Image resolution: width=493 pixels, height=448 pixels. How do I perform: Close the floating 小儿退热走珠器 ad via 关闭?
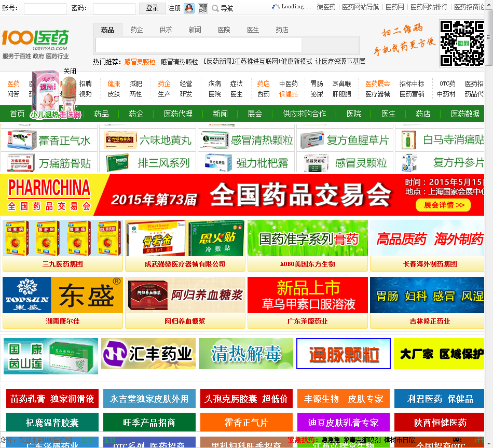pyautogui.click(x=70, y=72)
